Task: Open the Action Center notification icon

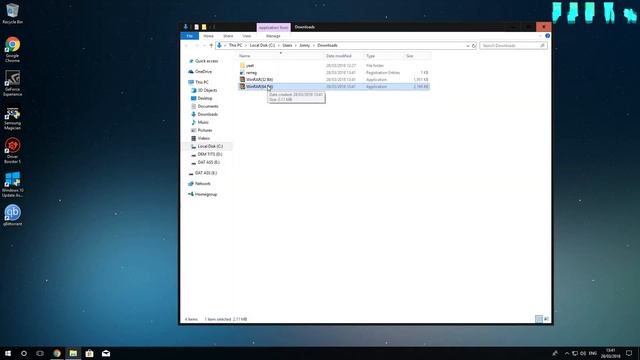Action: pos(629,353)
